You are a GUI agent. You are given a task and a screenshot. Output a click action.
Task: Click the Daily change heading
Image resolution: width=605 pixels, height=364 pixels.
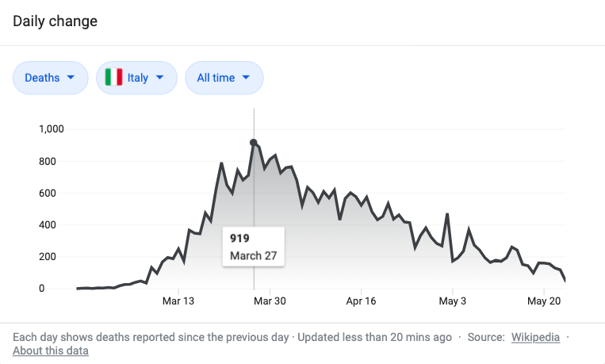point(56,21)
